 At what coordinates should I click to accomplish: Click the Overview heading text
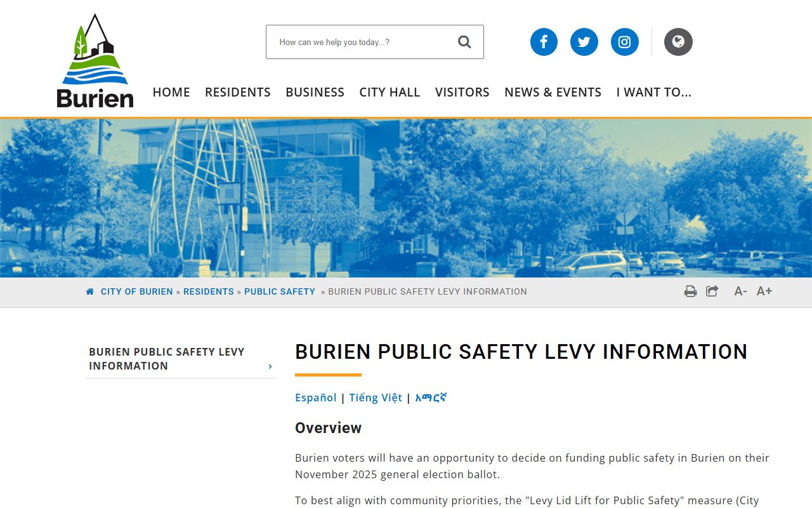(x=328, y=428)
